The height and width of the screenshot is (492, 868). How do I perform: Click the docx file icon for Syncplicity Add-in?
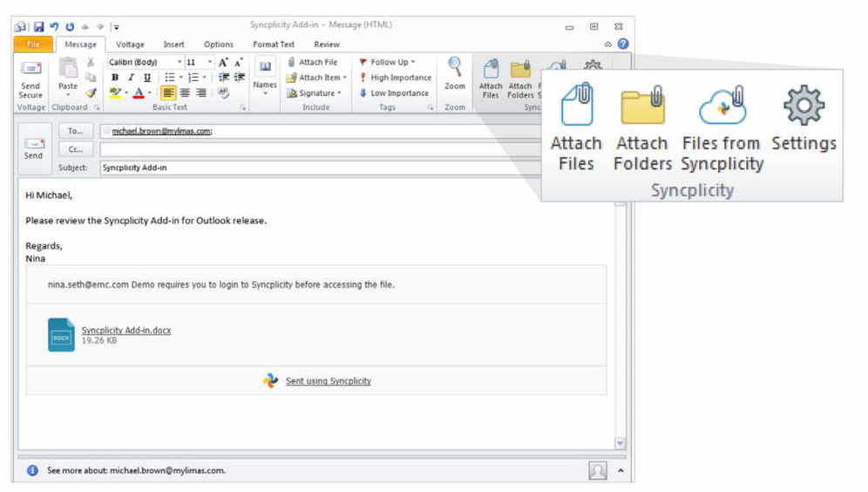tap(61, 335)
